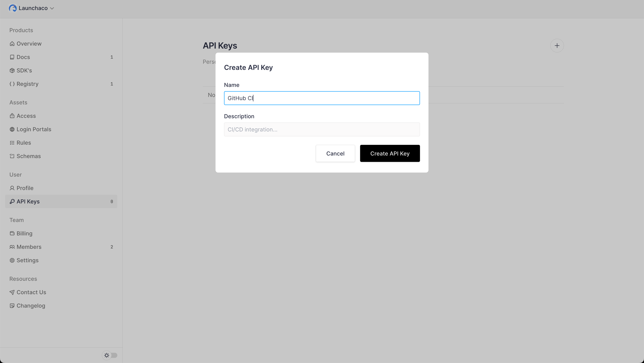Click the Members people icon
The width and height of the screenshot is (644, 363).
[12, 247]
